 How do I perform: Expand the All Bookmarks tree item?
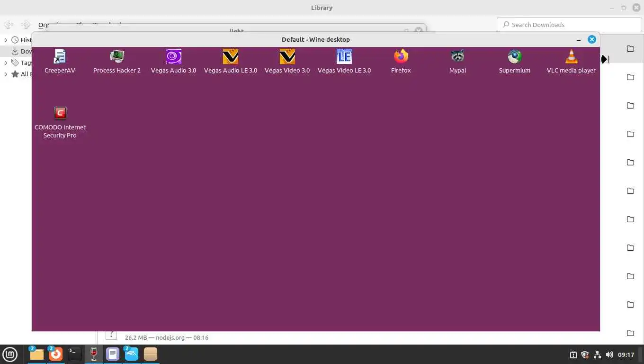[x=6, y=74]
